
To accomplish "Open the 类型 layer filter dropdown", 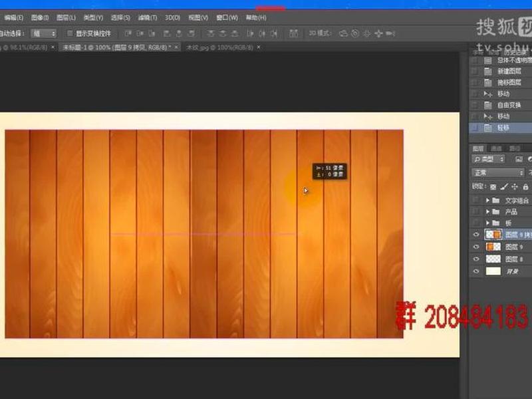I will pyautogui.click(x=488, y=159).
